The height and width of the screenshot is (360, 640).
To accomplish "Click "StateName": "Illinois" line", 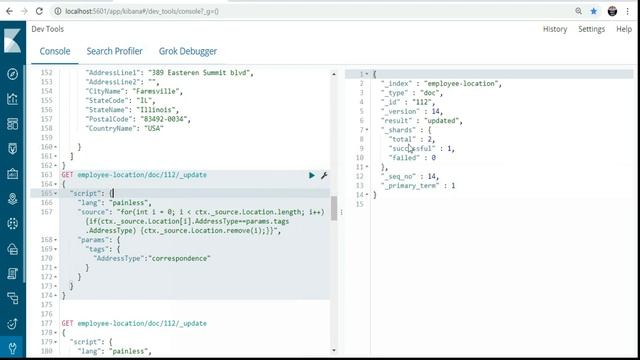I will pos(132,110).
